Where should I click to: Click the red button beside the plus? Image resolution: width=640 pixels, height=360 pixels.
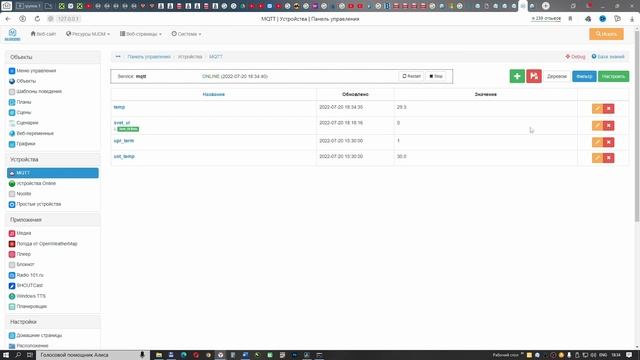(534, 76)
